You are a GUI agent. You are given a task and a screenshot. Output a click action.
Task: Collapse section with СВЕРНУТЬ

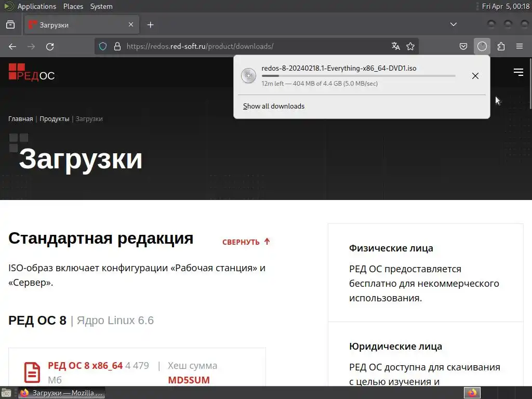pos(246,242)
